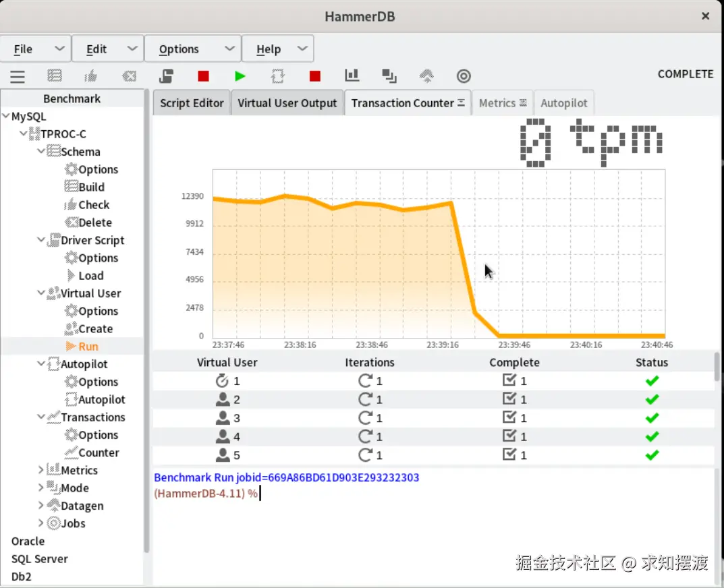
Task: Click the thumbs-up check schema icon
Action: point(91,76)
